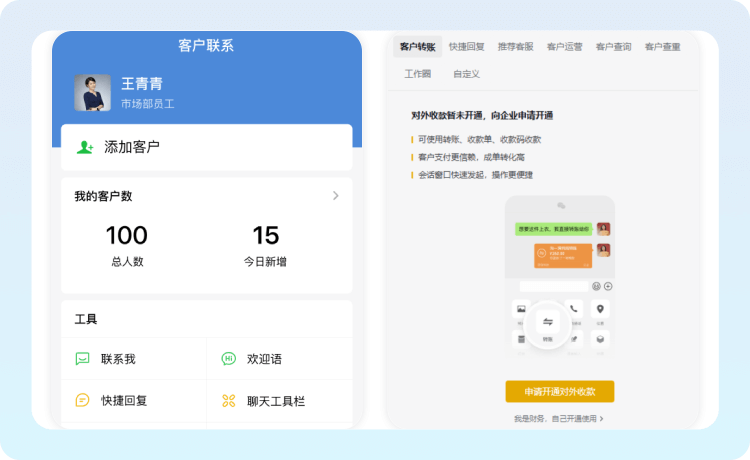Click the location pin icon in mockup
750x460 pixels.
coord(600,310)
